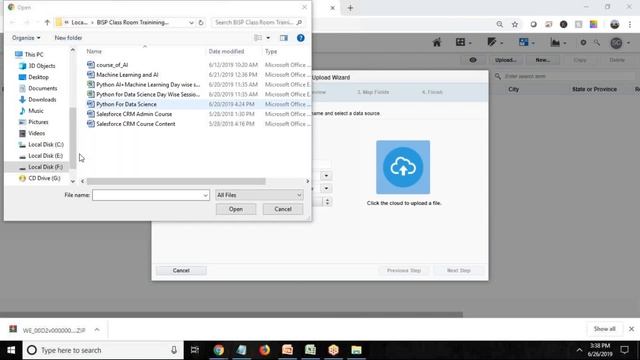The height and width of the screenshot is (360, 640).
Task: Open the grid layout icon menu in toolbar
Action: (463, 42)
